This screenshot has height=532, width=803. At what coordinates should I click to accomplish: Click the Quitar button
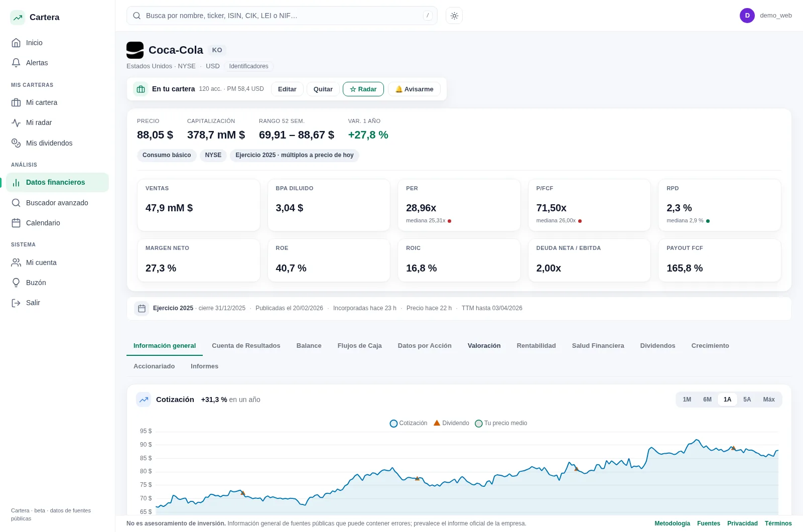click(323, 89)
